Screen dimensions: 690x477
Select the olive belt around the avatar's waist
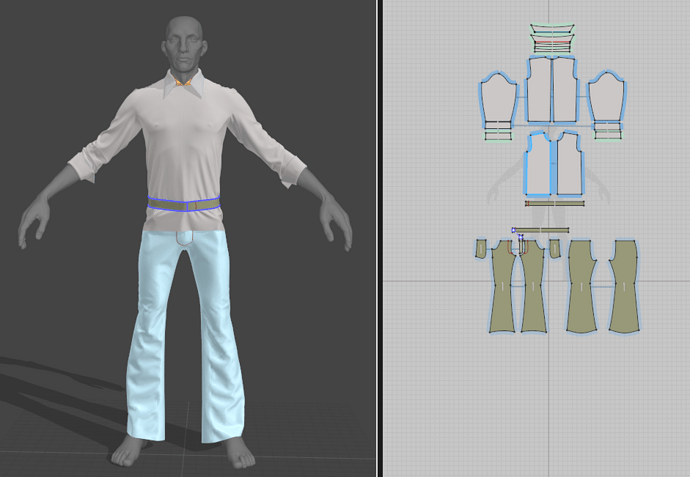click(184, 204)
